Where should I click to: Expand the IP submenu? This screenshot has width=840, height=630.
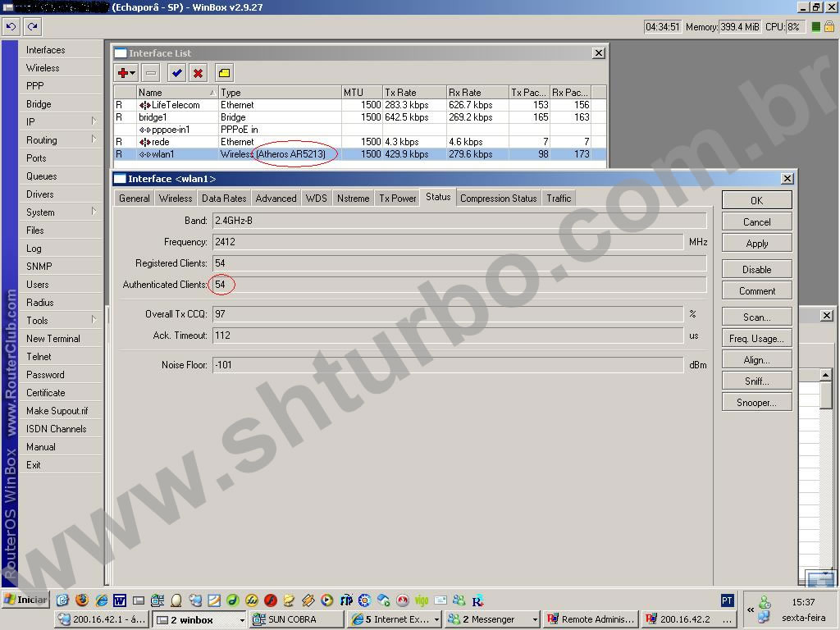pyautogui.click(x=57, y=122)
